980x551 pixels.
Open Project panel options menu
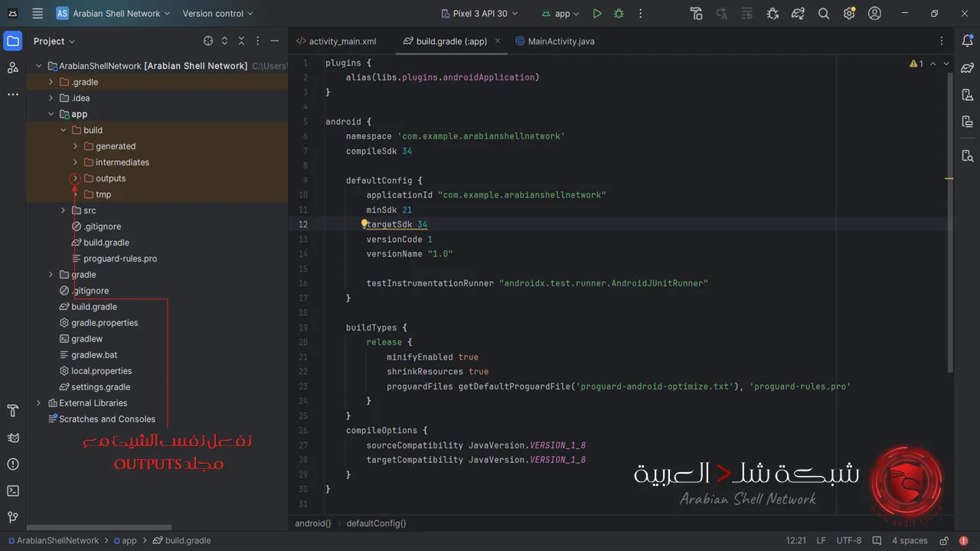click(x=258, y=41)
